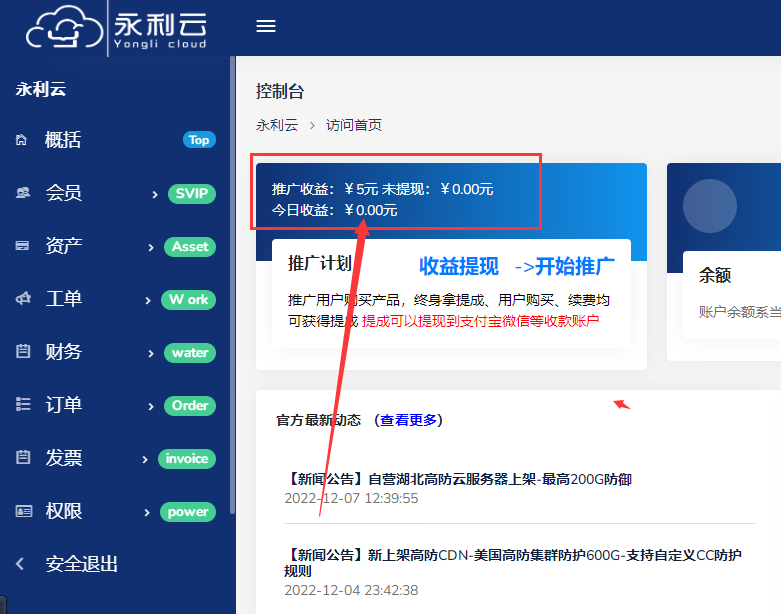Viewport: 781px width, 614px height.
Task: Expand the 发票 submenu chevron
Action: [x=145, y=460]
